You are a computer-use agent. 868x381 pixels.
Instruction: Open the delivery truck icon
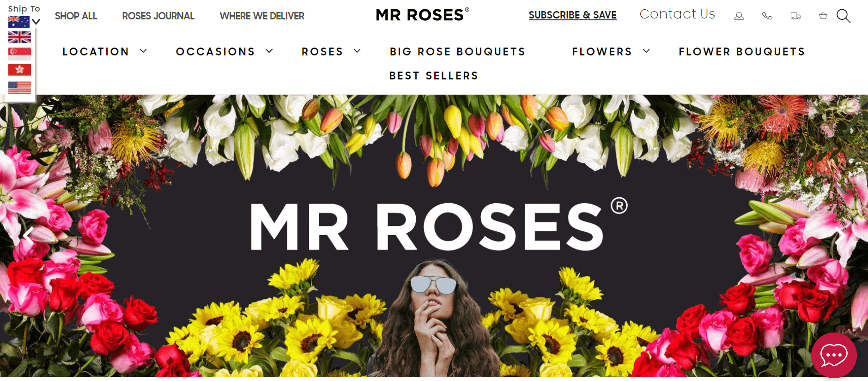pos(795,16)
